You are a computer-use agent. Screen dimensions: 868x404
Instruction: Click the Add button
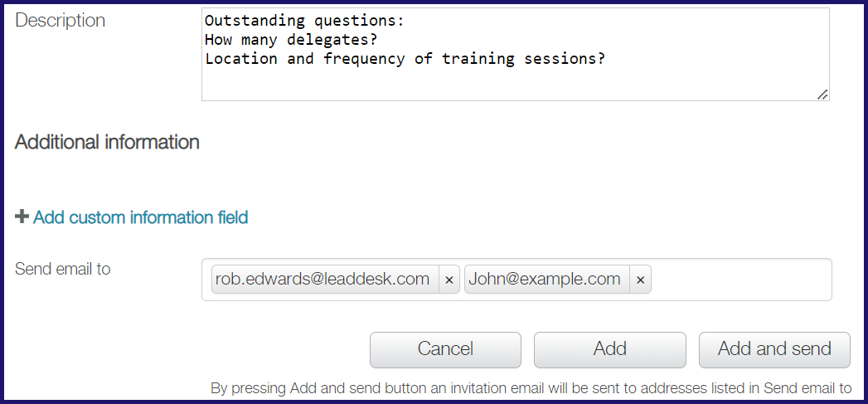coord(609,350)
